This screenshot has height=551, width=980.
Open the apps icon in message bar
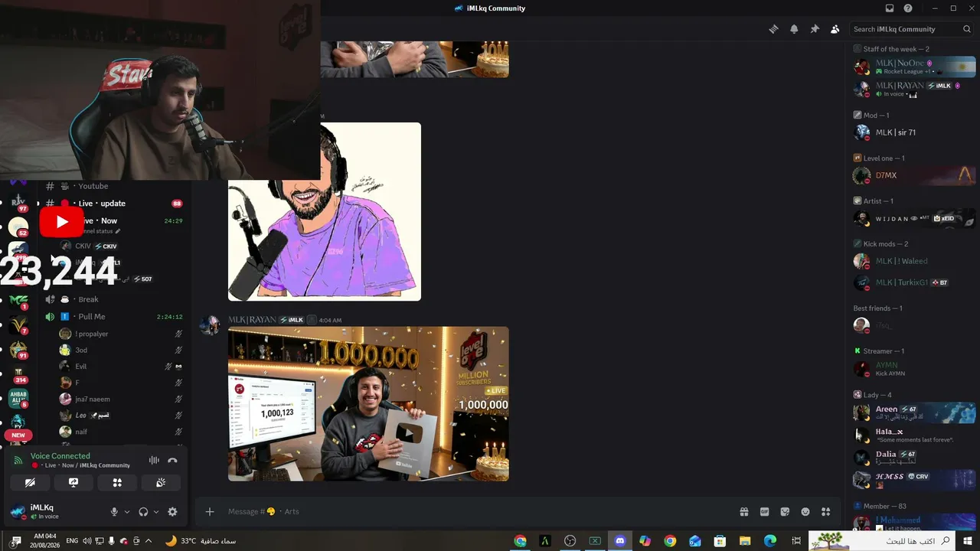(826, 512)
